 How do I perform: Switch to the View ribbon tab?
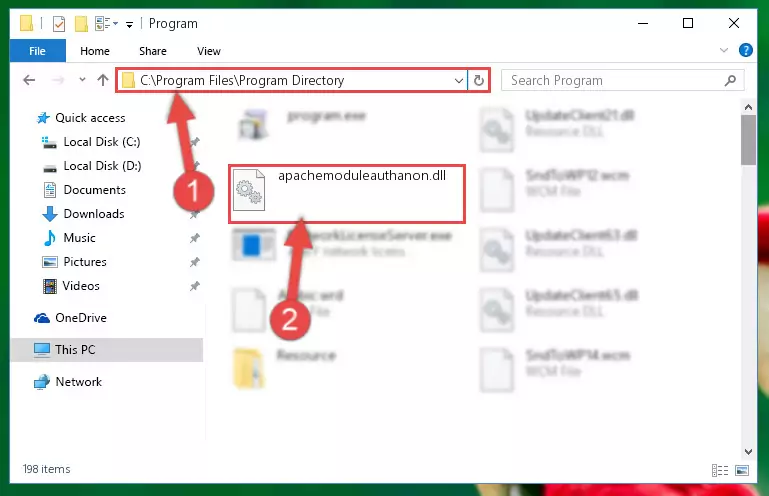tap(208, 51)
